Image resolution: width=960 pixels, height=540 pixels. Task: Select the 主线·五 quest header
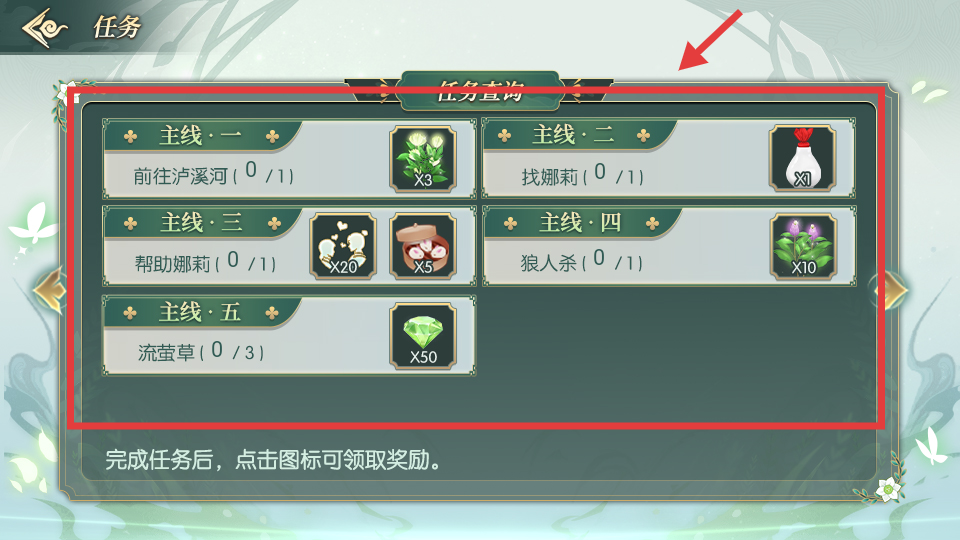point(201,312)
